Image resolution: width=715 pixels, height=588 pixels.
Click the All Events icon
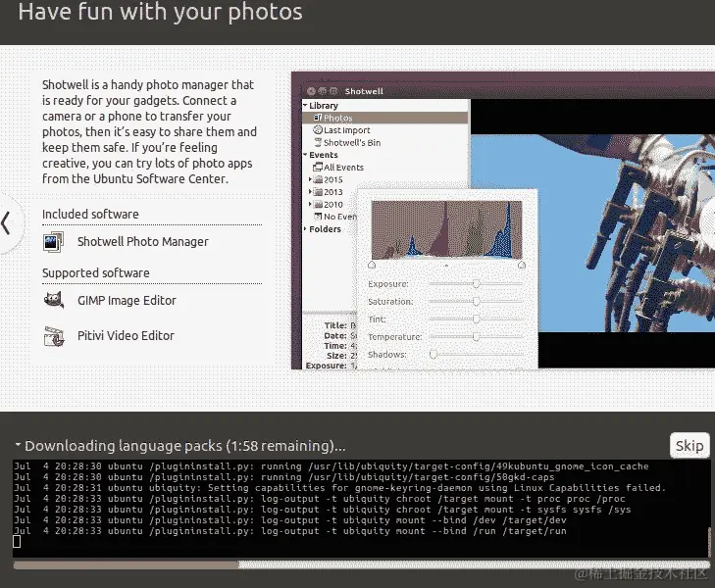318,168
